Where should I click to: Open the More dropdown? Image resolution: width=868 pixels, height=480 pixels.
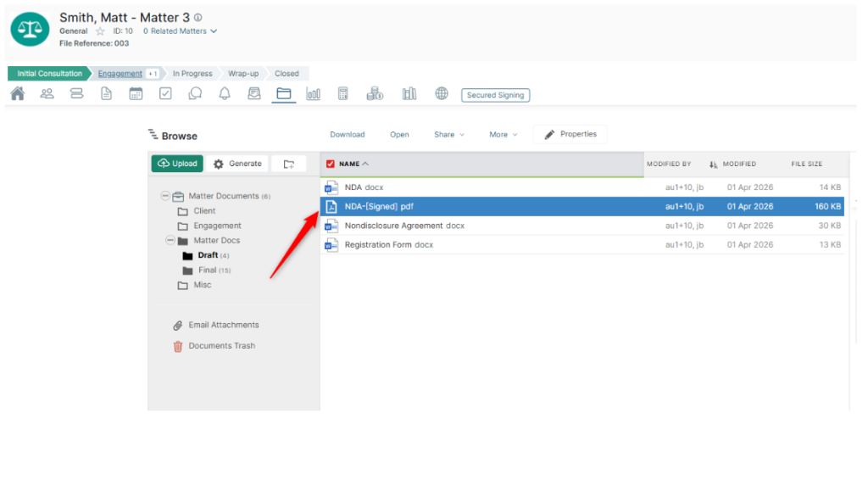pos(504,135)
